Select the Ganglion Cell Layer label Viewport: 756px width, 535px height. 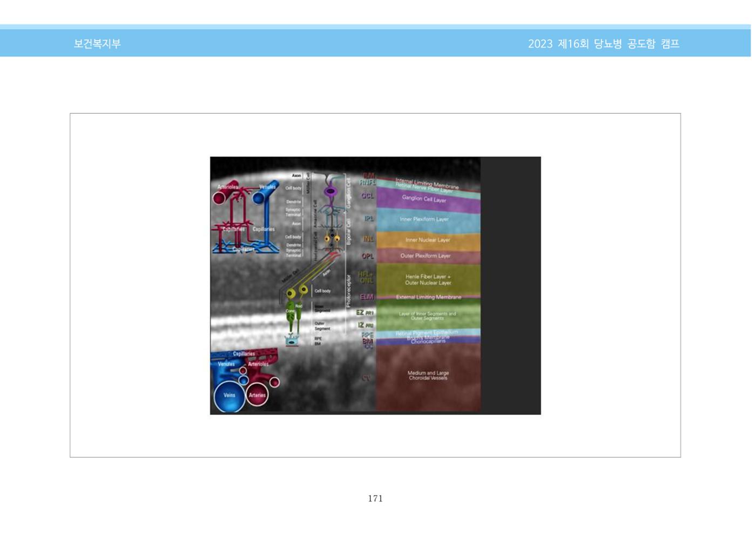click(424, 199)
